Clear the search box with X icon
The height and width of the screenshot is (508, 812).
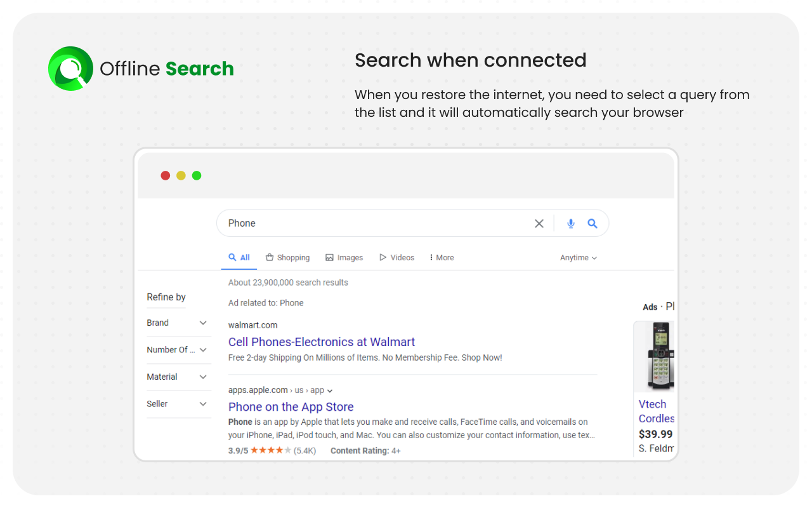pos(539,224)
